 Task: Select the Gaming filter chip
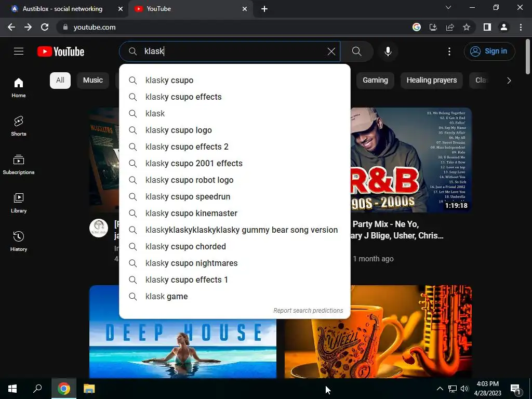375,81
